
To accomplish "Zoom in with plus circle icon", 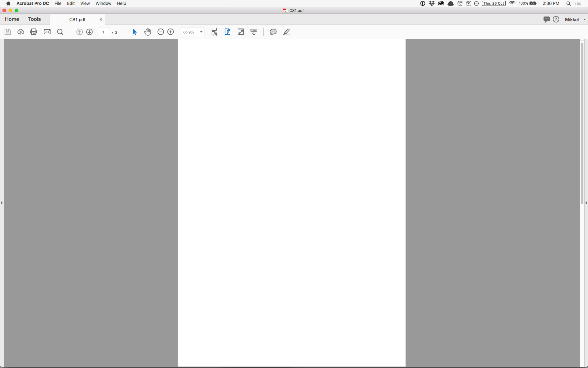I will point(171,32).
